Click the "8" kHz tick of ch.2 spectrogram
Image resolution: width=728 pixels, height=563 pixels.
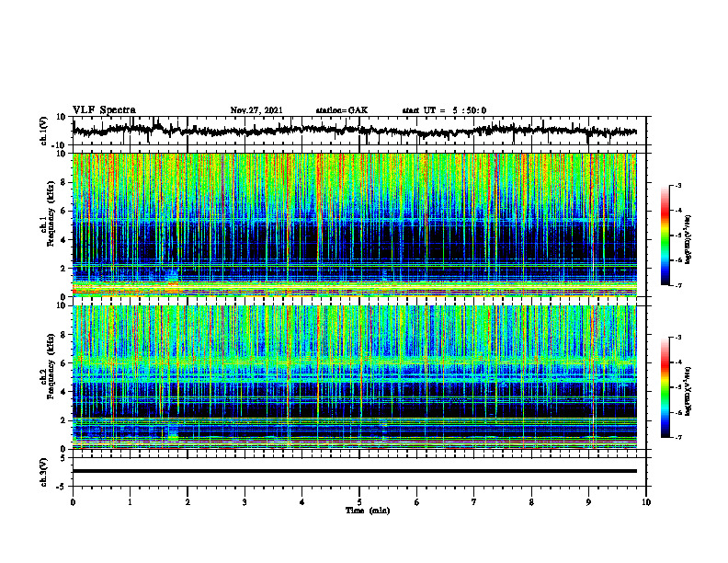click(65, 335)
